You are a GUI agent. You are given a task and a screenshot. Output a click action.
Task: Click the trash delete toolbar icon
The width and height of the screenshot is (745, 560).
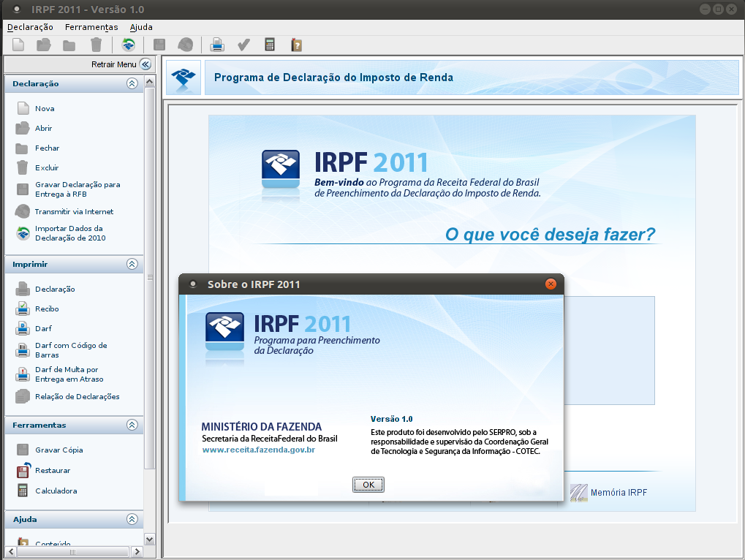(96, 45)
